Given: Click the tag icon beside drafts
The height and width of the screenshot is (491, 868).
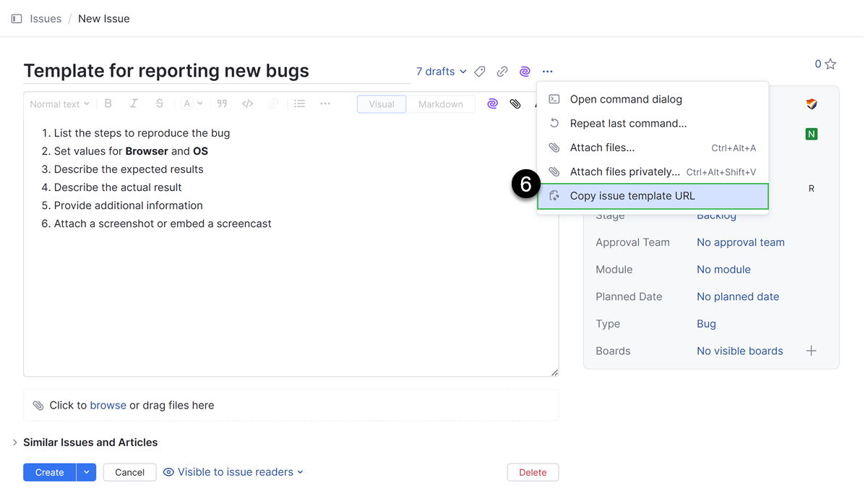Looking at the screenshot, I should [480, 72].
